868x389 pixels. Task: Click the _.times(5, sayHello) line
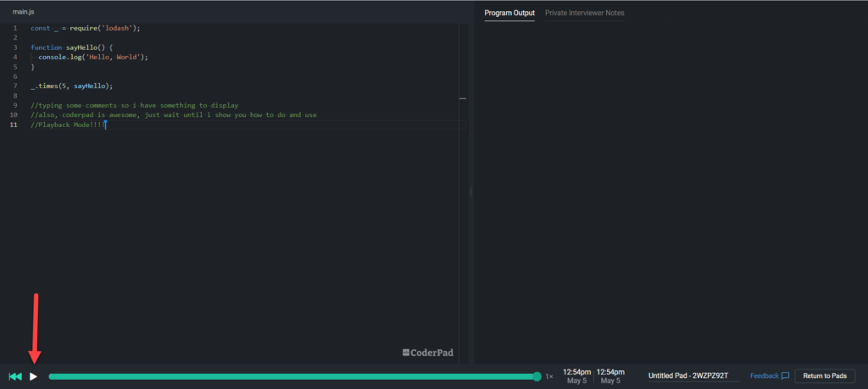[72, 86]
